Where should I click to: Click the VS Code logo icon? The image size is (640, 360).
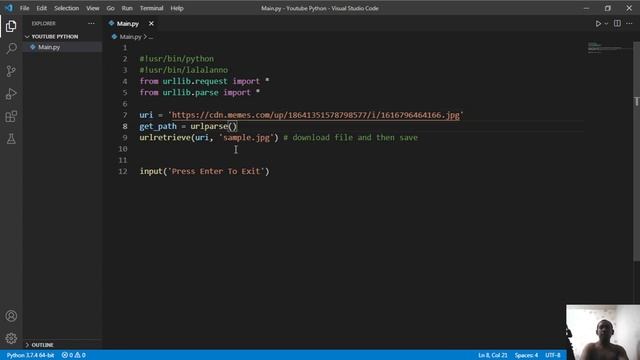tap(9, 8)
